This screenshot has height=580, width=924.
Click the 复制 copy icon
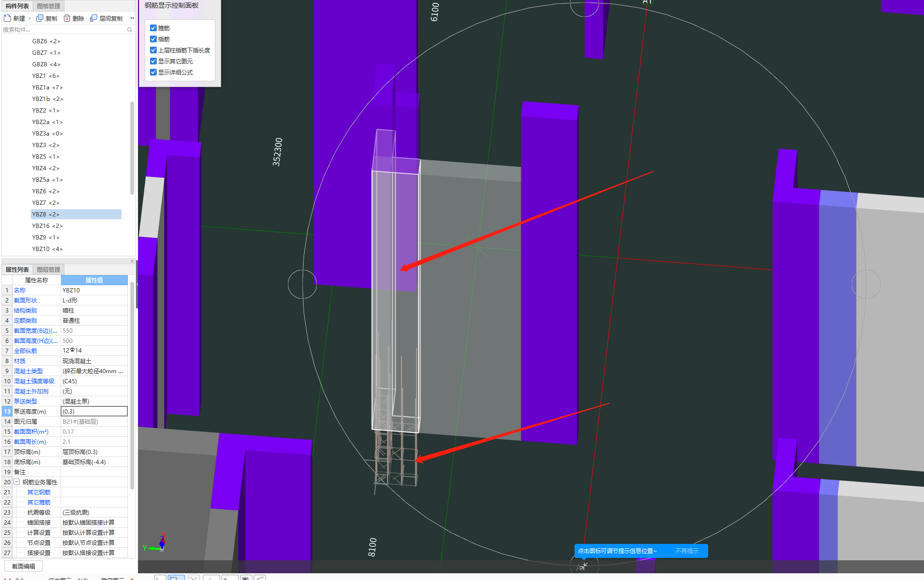click(40, 18)
